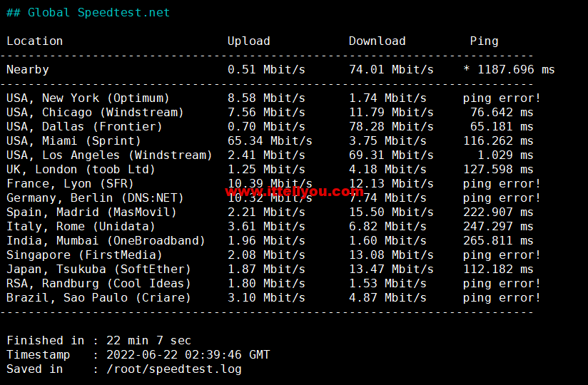This screenshot has height=385, width=588.
Task: Click Nearby download value '74.01 Mbit/s'
Action: (x=391, y=69)
